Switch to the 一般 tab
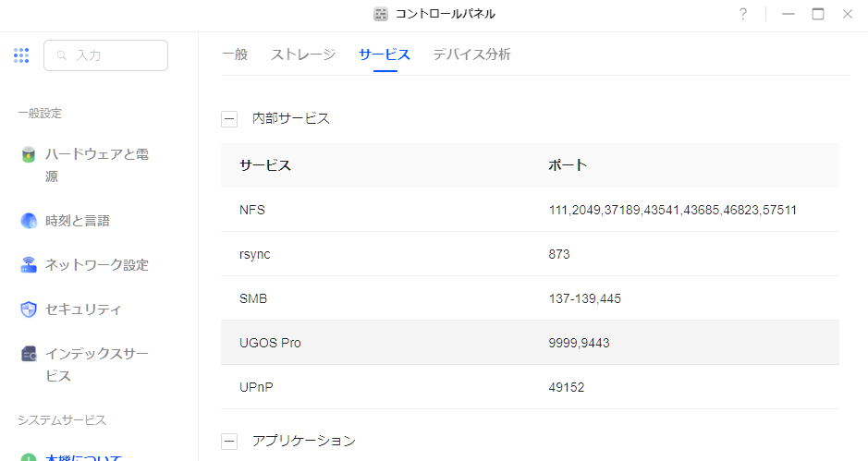The image size is (868, 461). 235,55
